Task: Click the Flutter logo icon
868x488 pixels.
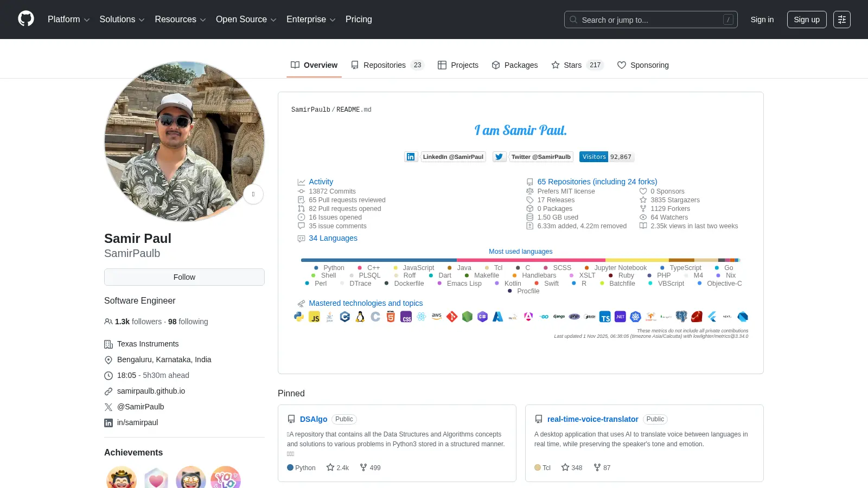Action: click(712, 317)
